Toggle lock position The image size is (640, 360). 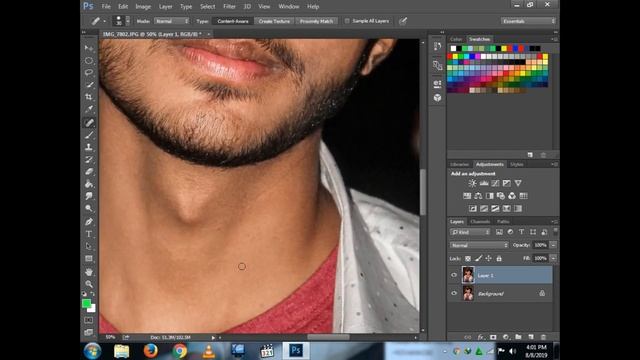[489, 258]
